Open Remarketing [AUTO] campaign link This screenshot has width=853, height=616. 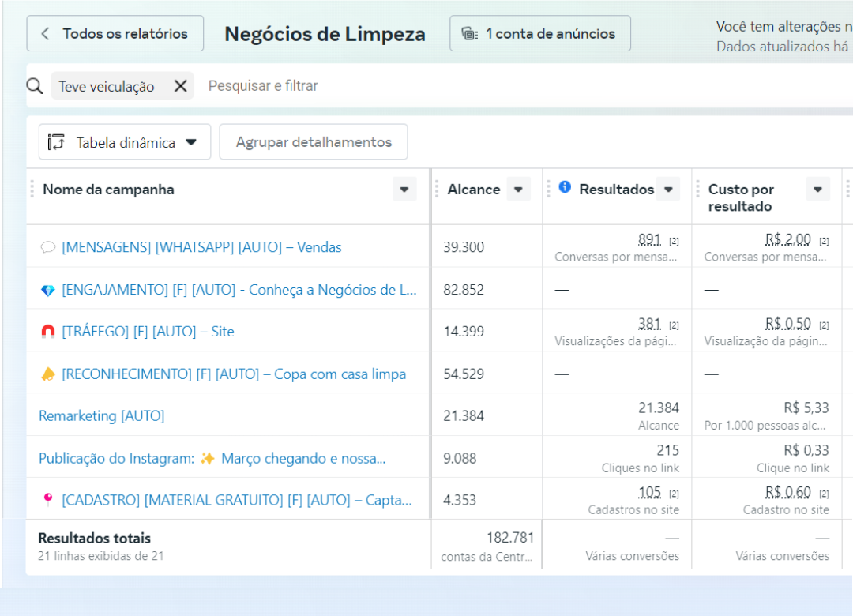101,415
